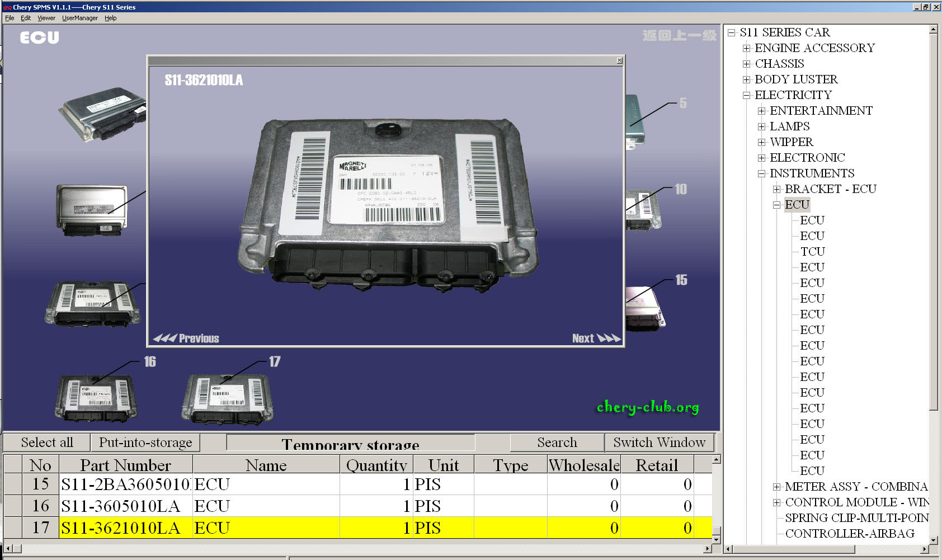The image size is (942, 560).
Task: Collapse INSTRUMENTS node
Action: [x=761, y=173]
